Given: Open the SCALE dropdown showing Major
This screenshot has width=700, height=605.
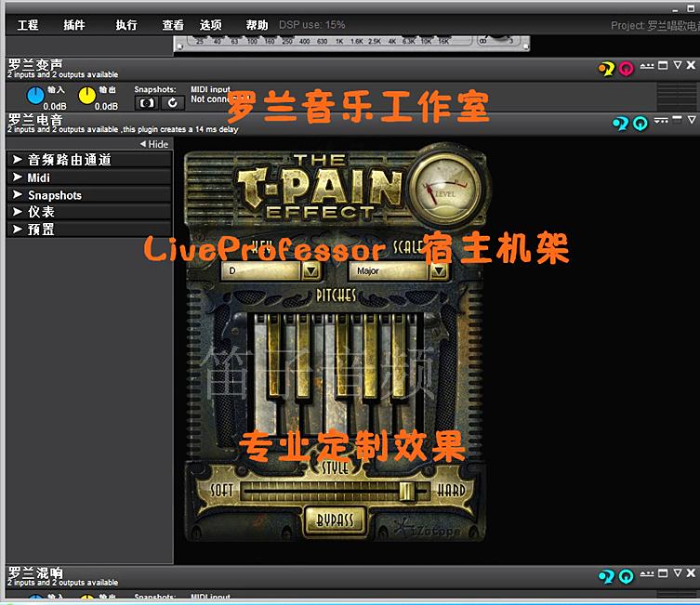Looking at the screenshot, I should (x=397, y=270).
